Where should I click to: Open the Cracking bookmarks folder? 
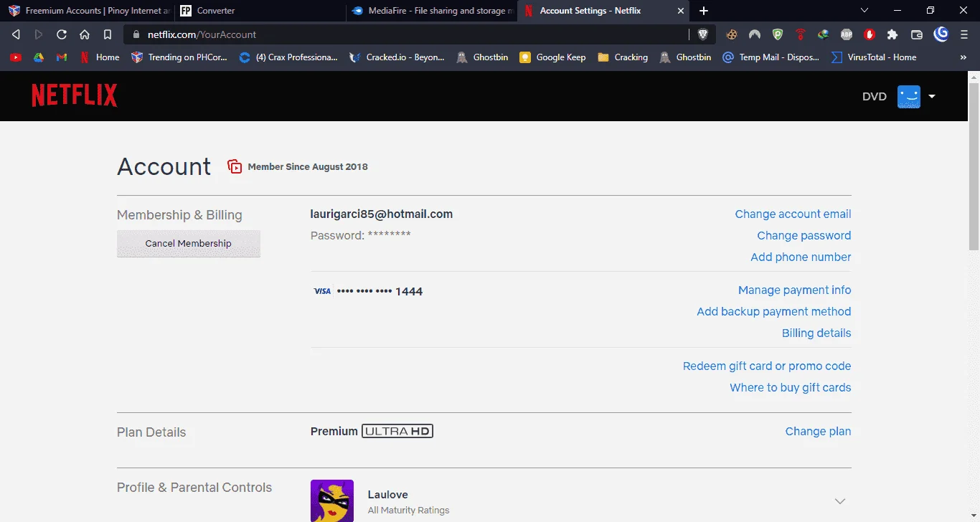[x=623, y=57]
